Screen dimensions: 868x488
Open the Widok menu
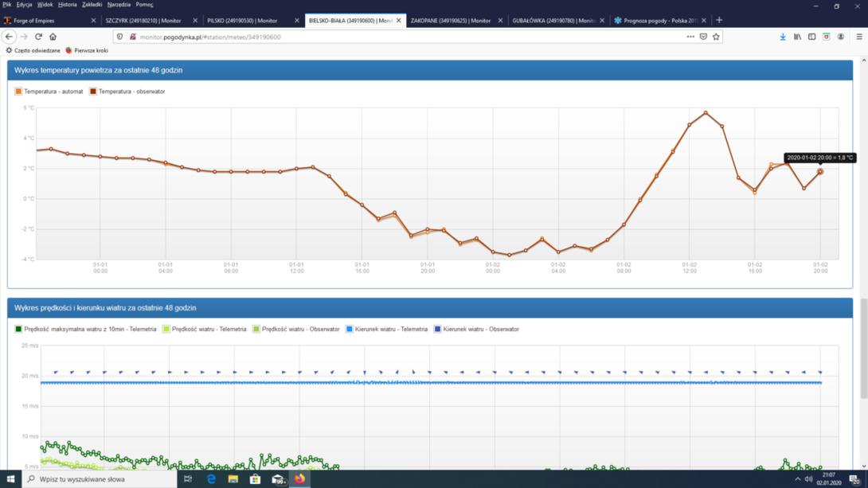click(x=45, y=5)
